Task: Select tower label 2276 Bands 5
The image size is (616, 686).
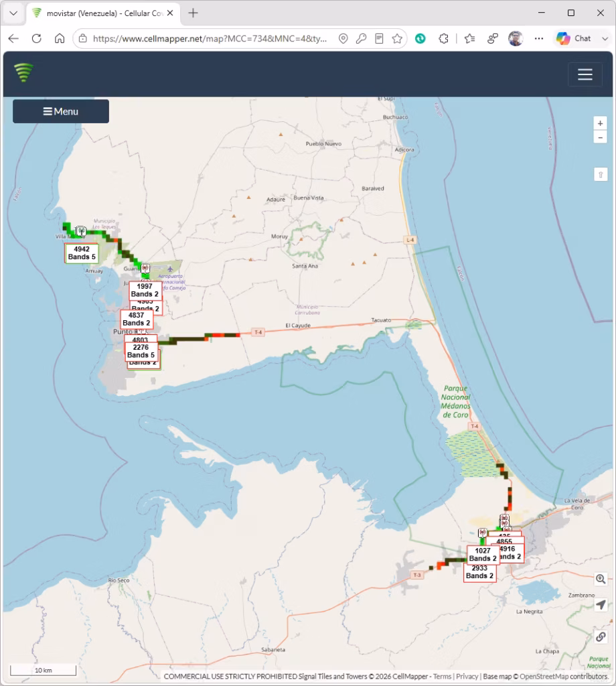Action: [x=141, y=351]
